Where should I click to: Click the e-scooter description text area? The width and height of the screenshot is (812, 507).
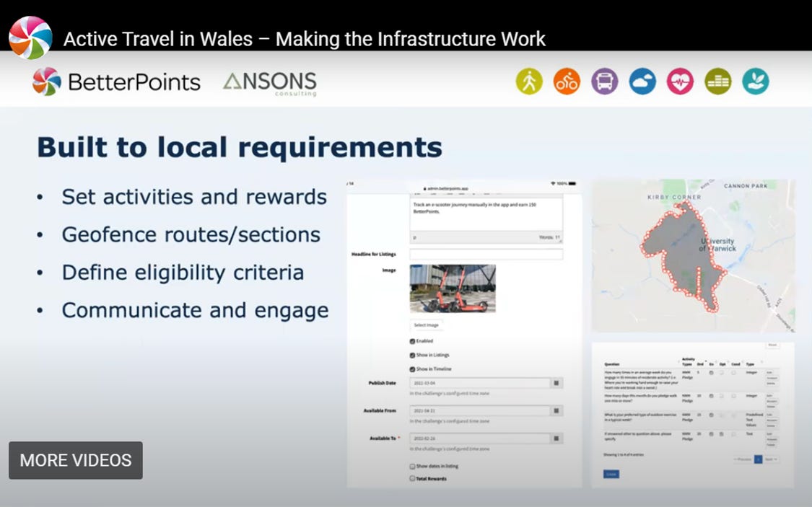point(486,215)
